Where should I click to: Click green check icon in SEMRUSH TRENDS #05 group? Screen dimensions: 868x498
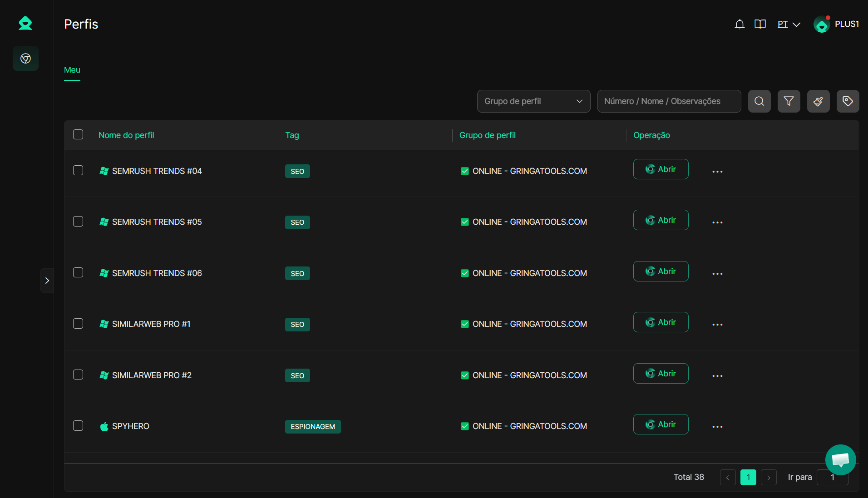[x=465, y=222]
